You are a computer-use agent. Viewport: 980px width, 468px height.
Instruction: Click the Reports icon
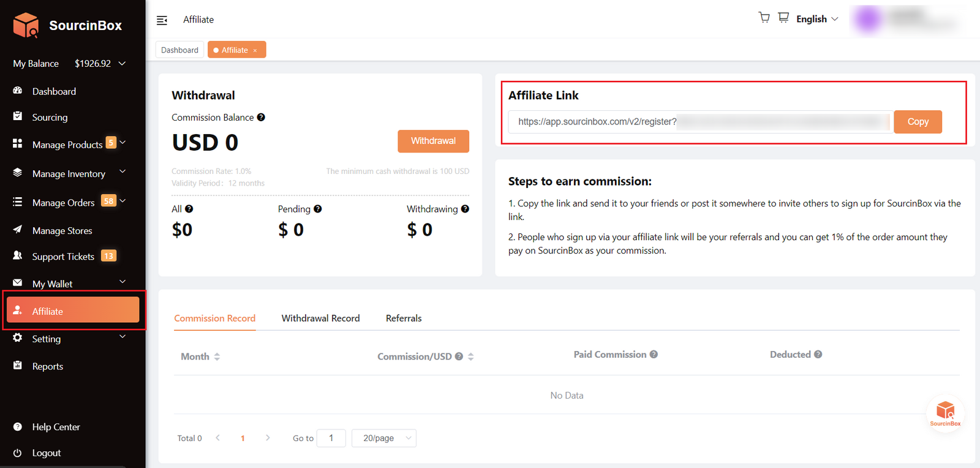[18, 365]
